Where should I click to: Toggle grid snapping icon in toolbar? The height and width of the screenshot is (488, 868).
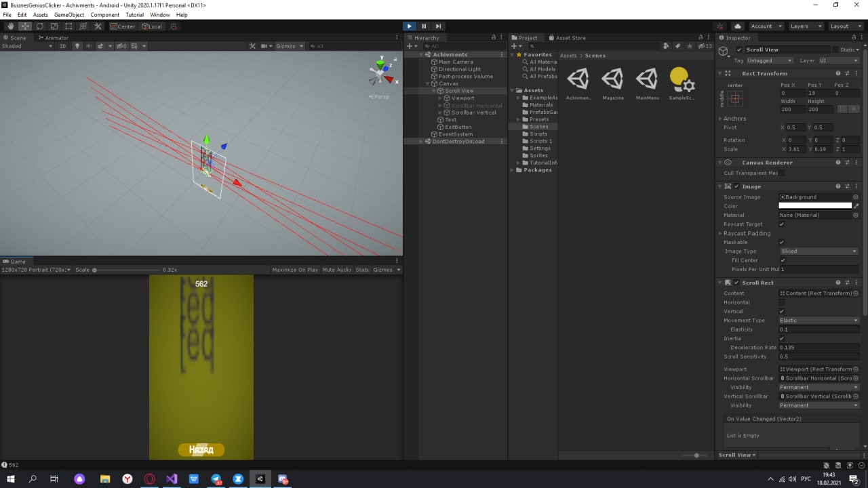(174, 26)
